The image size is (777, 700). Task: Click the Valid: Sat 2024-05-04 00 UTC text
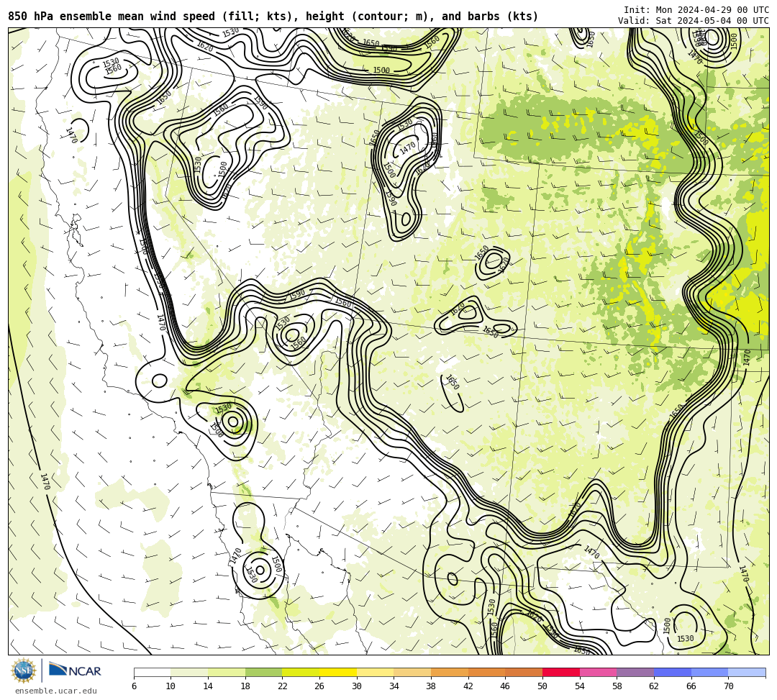tap(694, 21)
